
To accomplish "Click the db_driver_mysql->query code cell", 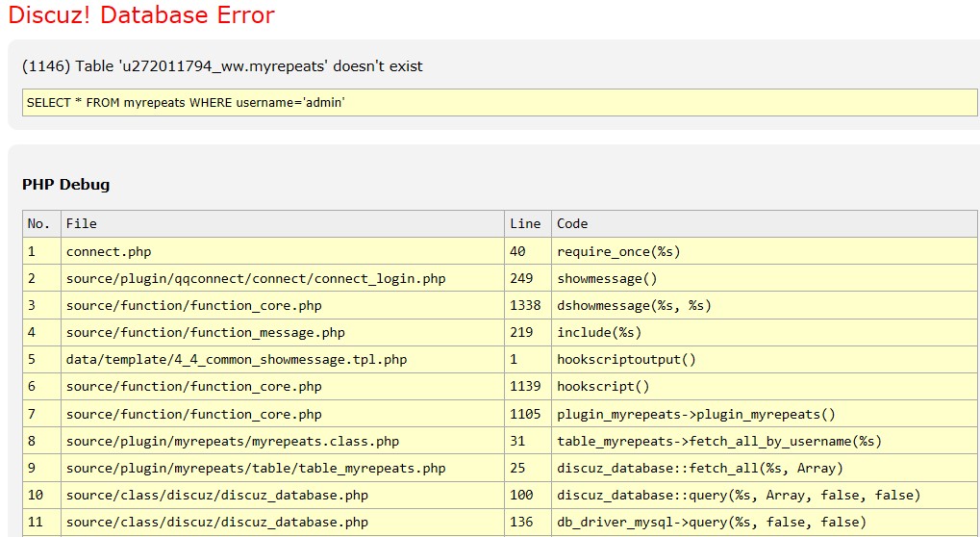I will pos(765,522).
